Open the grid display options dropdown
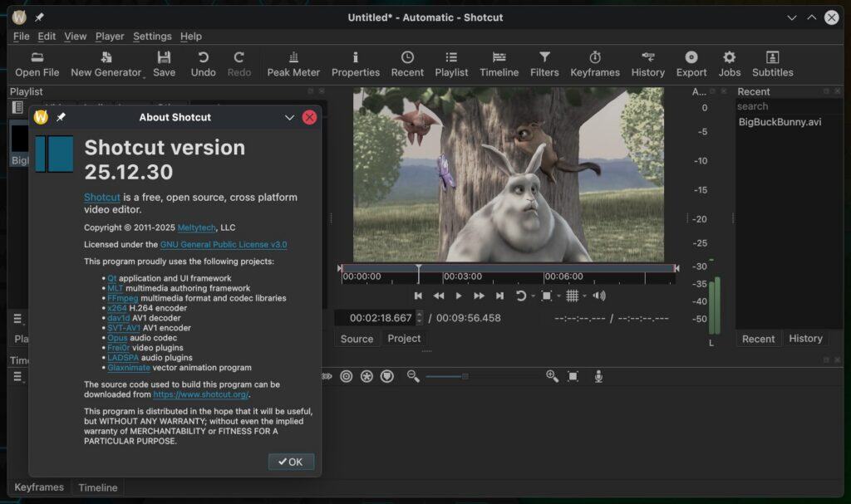The image size is (851, 504). point(585,296)
